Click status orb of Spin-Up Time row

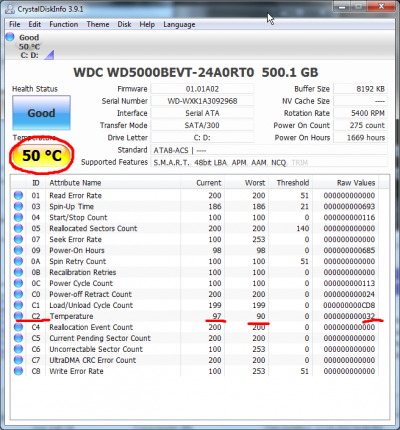point(18,206)
